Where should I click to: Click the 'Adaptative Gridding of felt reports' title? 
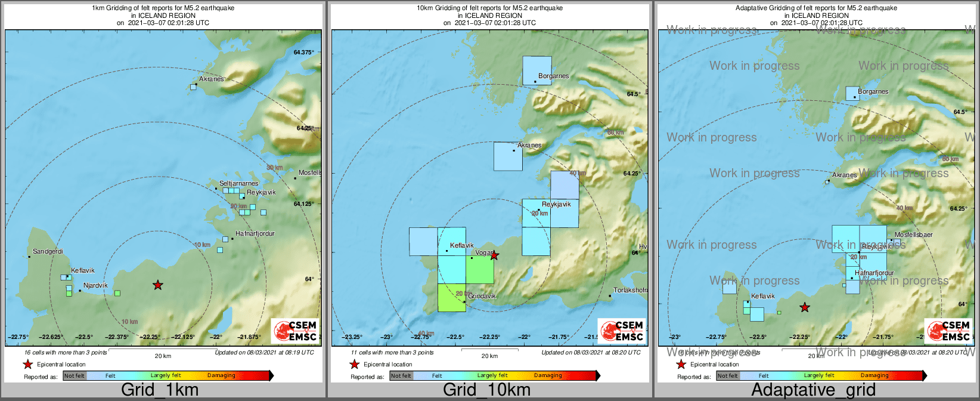coord(817,8)
